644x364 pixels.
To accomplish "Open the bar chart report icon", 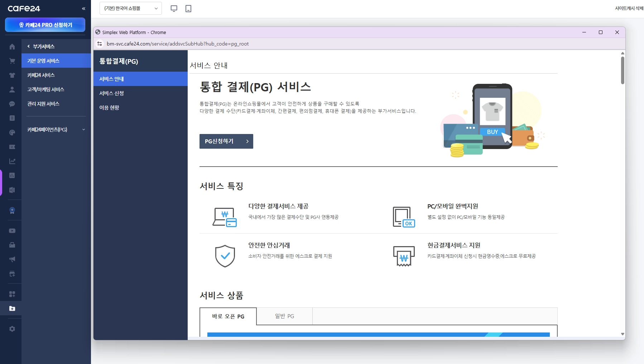I will click(12, 176).
